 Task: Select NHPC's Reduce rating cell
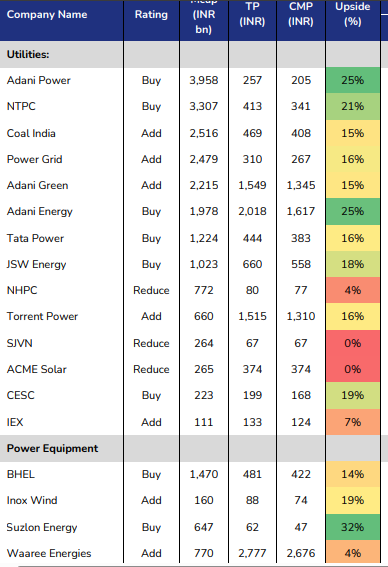pos(151,290)
